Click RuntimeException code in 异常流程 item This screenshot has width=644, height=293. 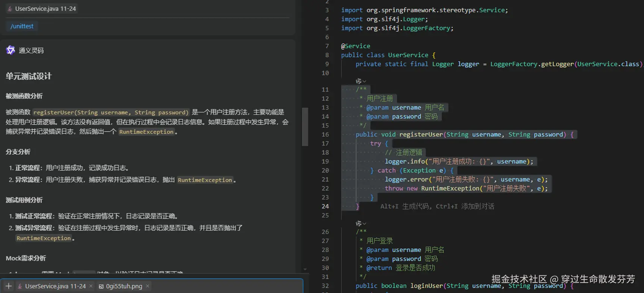[205, 180]
